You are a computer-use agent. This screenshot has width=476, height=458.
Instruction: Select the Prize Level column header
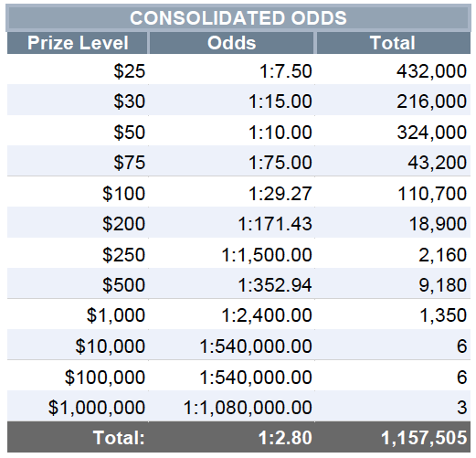tap(78, 43)
